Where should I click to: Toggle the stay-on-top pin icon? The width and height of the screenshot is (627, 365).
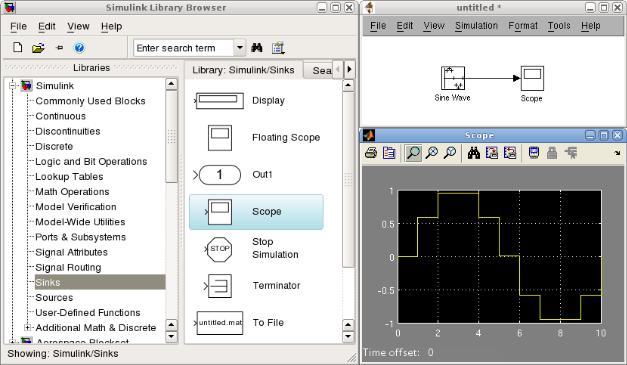tap(59, 48)
